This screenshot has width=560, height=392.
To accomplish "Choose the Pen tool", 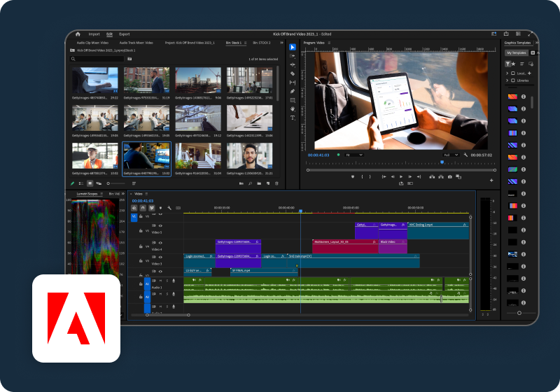I will [293, 91].
